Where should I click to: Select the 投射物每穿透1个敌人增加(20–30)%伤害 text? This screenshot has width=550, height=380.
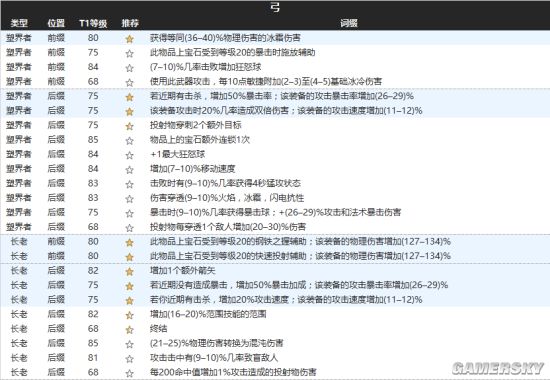click(228, 227)
